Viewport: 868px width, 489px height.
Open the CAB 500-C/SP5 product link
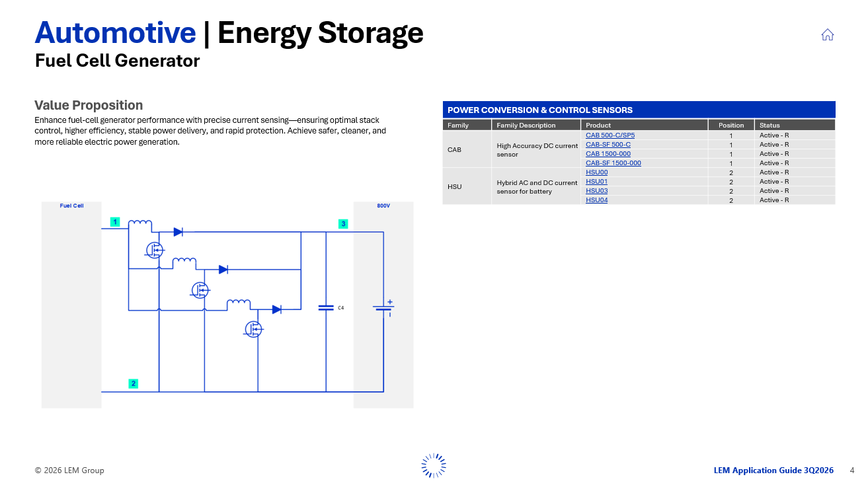[x=610, y=135]
